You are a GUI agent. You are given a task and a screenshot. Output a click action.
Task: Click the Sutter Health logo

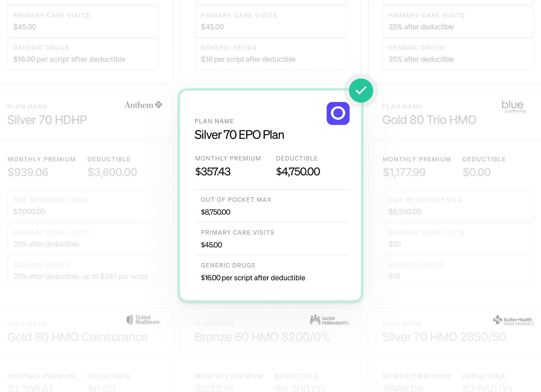(x=513, y=321)
